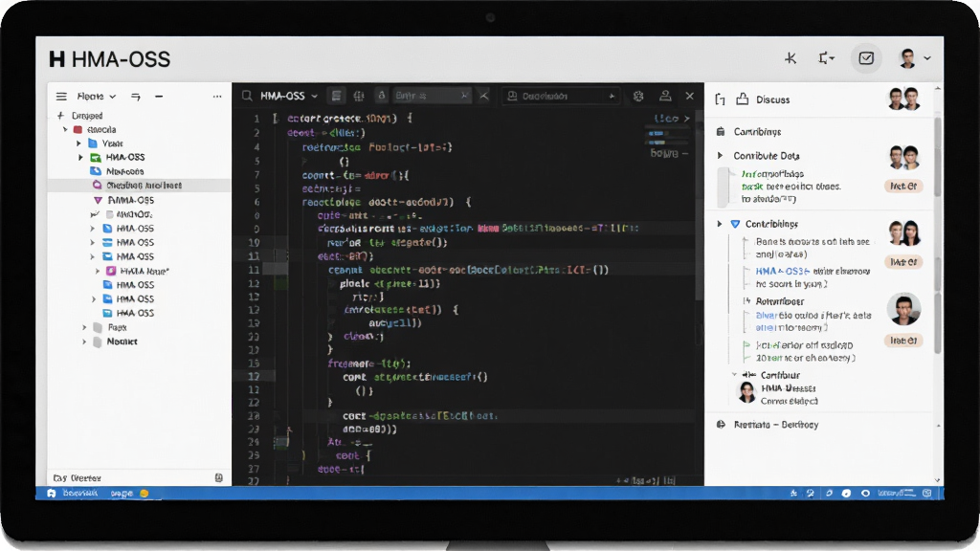
Task: Click the person icon in the editor toolbar
Action: [665, 96]
